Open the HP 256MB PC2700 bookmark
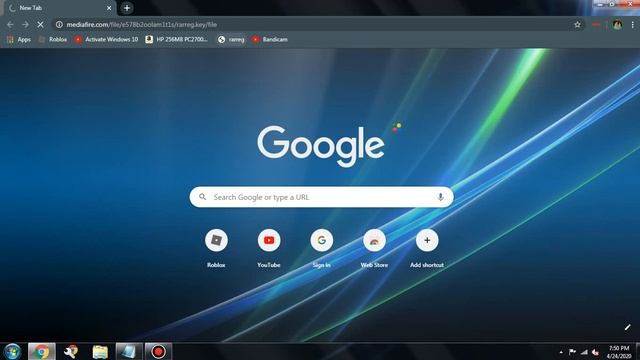Image resolution: width=640 pixels, height=360 pixels. tap(177, 40)
